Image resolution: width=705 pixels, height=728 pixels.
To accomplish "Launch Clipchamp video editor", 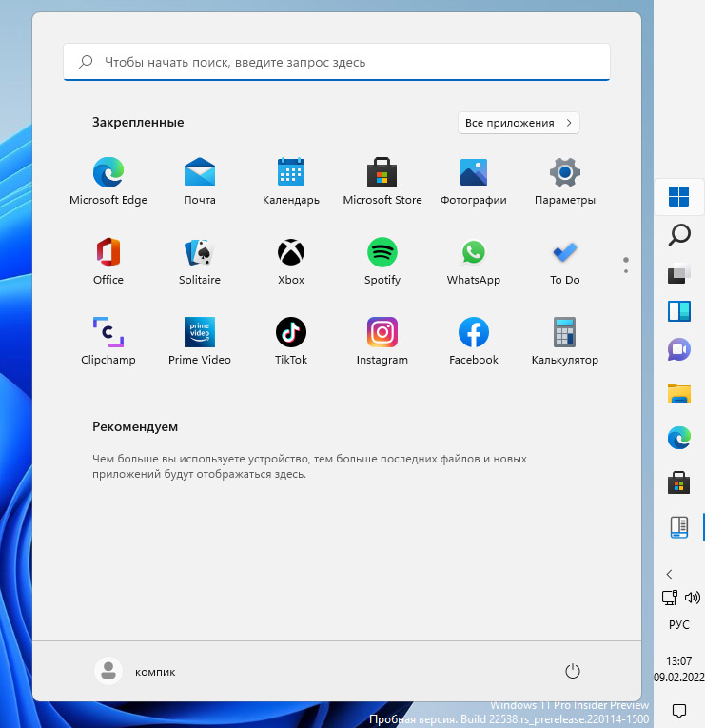I will [108, 342].
